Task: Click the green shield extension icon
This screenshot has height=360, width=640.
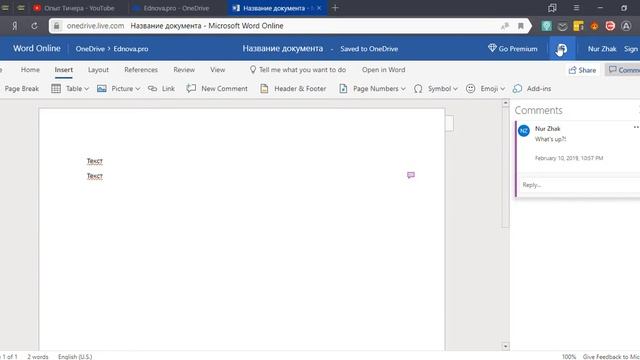Action: (x=547, y=26)
